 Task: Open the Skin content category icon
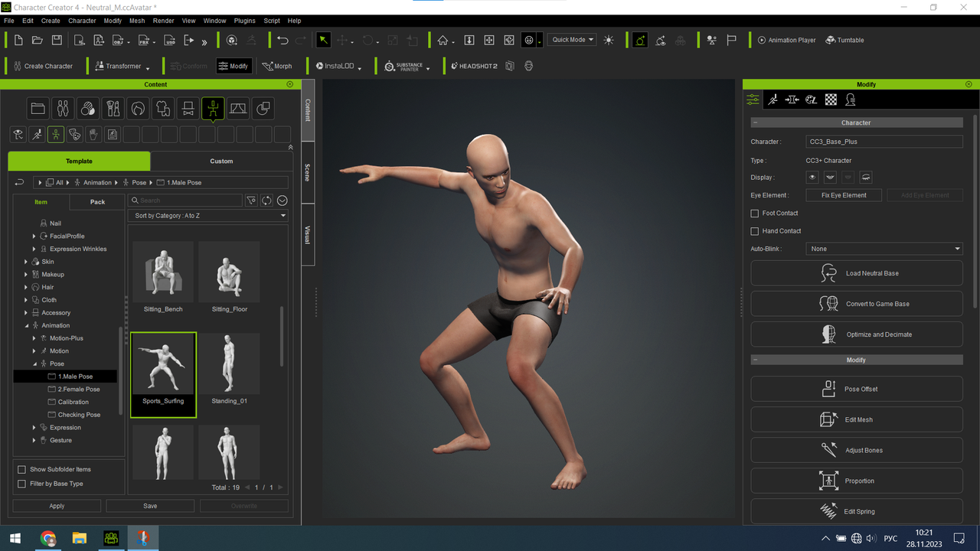(x=88, y=109)
